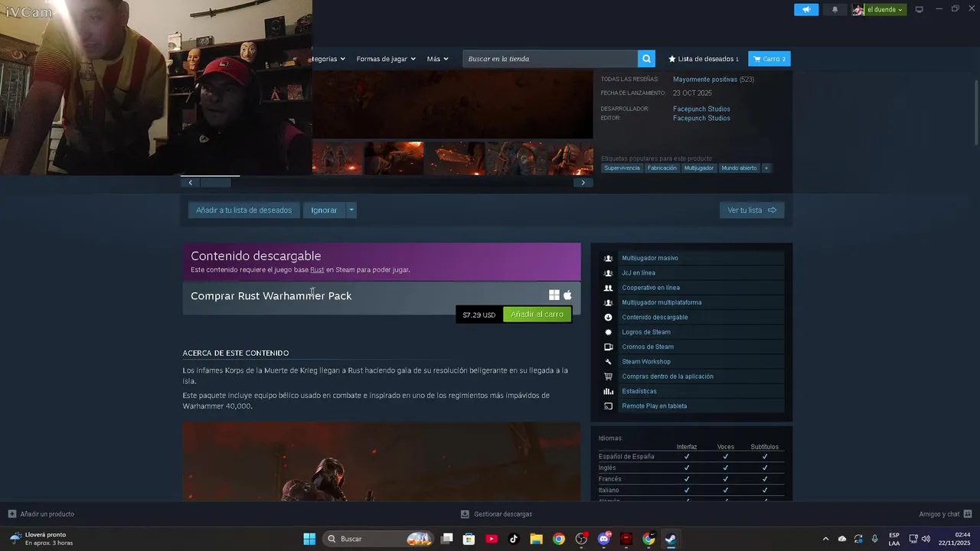Expand the 'Más' store menu
The height and width of the screenshot is (551, 980).
tap(437, 59)
